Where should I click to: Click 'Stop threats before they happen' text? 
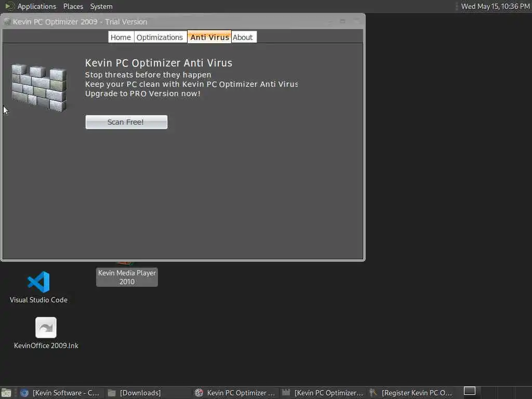tap(148, 75)
